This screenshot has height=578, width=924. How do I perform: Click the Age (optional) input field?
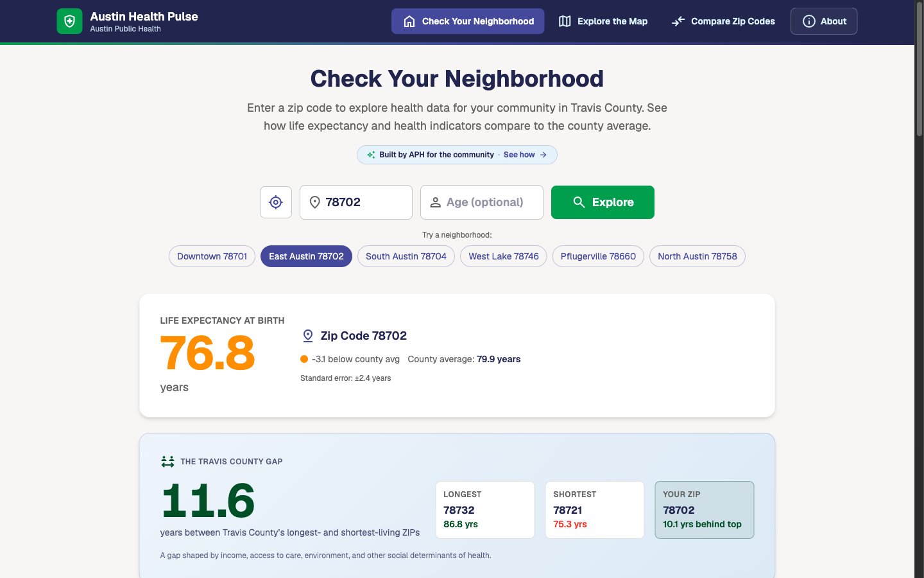point(482,202)
